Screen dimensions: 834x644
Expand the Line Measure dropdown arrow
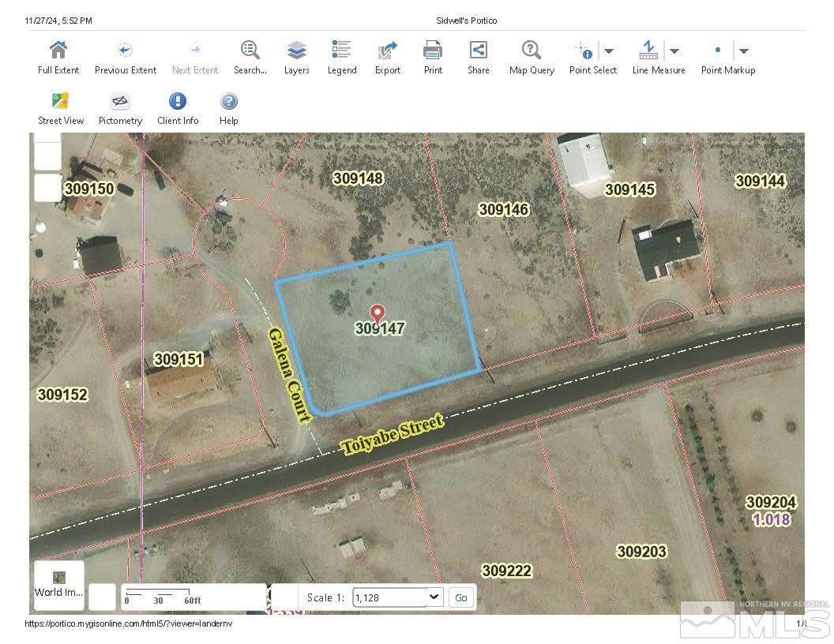[674, 51]
